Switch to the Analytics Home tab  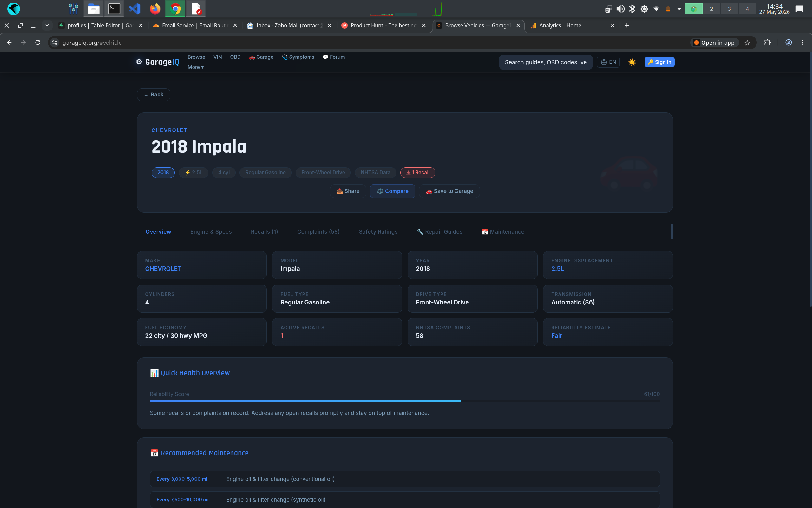pyautogui.click(x=573, y=25)
